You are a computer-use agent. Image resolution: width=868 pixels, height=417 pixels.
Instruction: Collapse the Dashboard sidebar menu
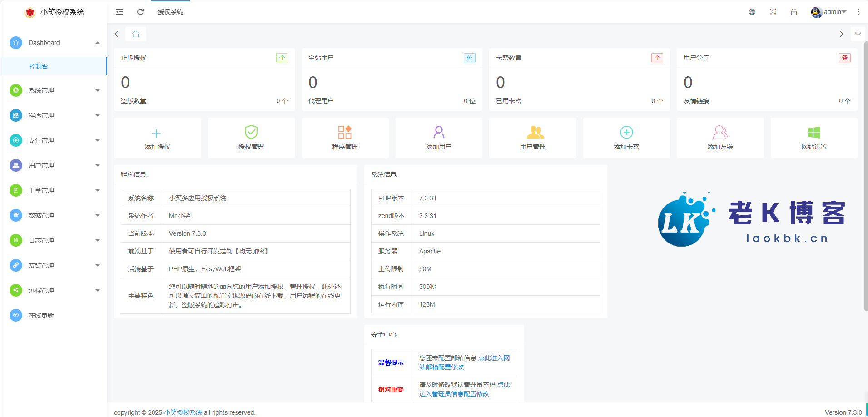(x=54, y=43)
